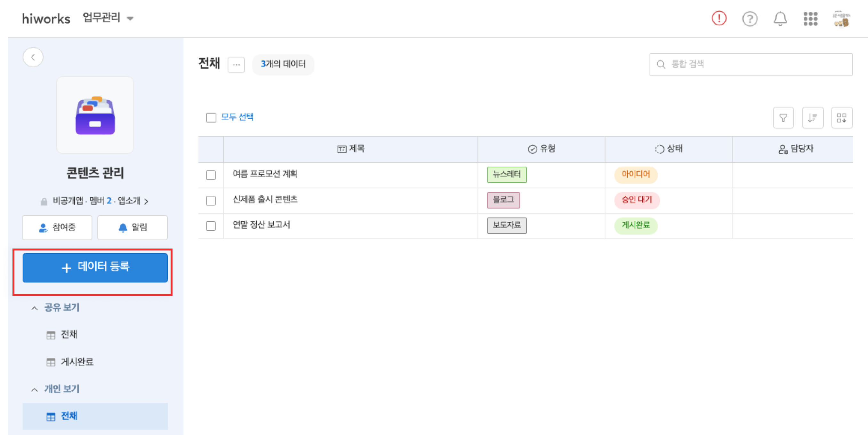Viewport: 868px width, 435px height.
Task: Click the filter funnel icon
Action: pyautogui.click(x=783, y=118)
